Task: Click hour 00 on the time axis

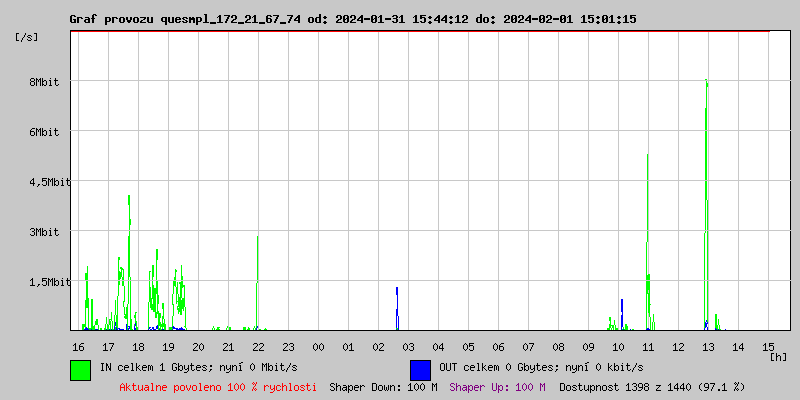Action: point(318,346)
